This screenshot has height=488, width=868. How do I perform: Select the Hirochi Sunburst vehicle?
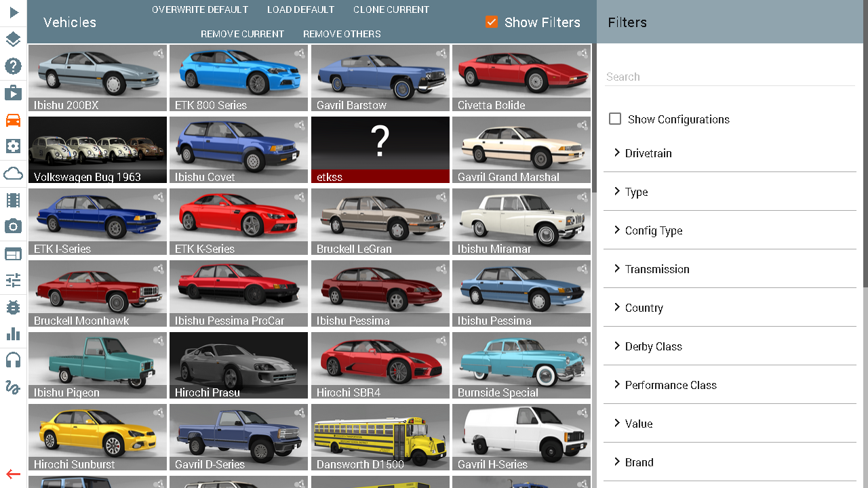pyautogui.click(x=98, y=437)
